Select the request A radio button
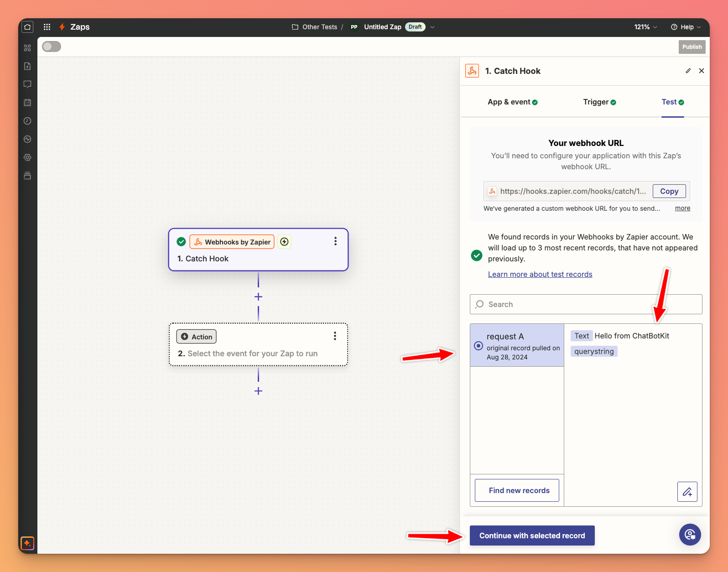The image size is (728, 572). [x=478, y=346]
